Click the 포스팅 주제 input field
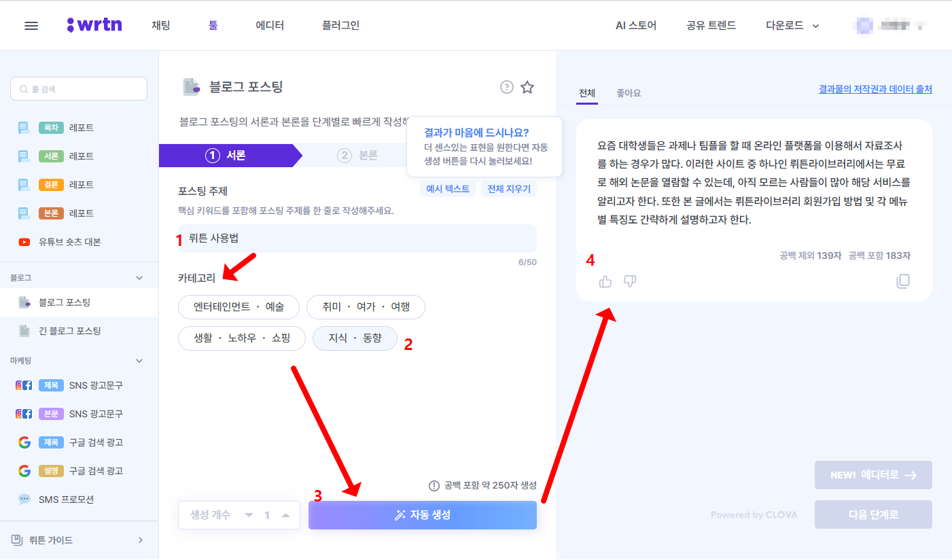Screen dimensions: 952x560 pos(357,239)
